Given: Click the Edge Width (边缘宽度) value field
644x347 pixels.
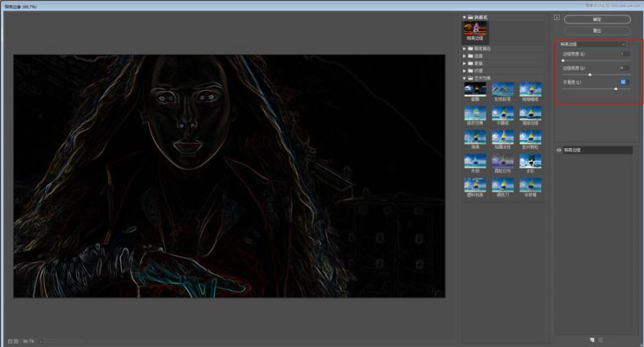Looking at the screenshot, I should tap(625, 54).
